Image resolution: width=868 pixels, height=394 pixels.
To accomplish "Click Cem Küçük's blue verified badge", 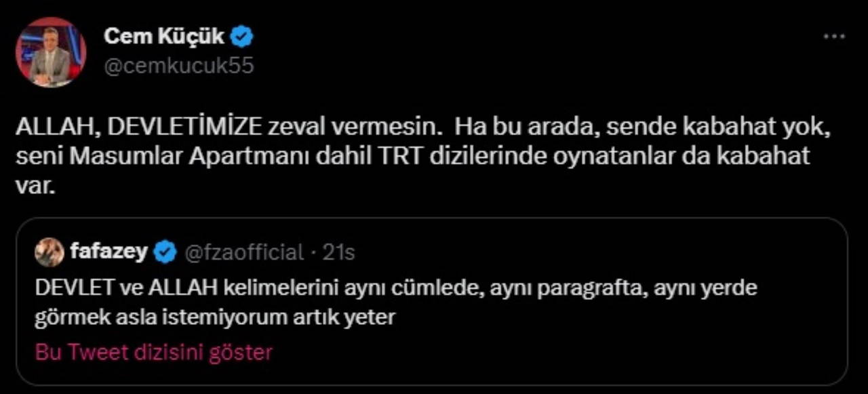I will [x=241, y=37].
